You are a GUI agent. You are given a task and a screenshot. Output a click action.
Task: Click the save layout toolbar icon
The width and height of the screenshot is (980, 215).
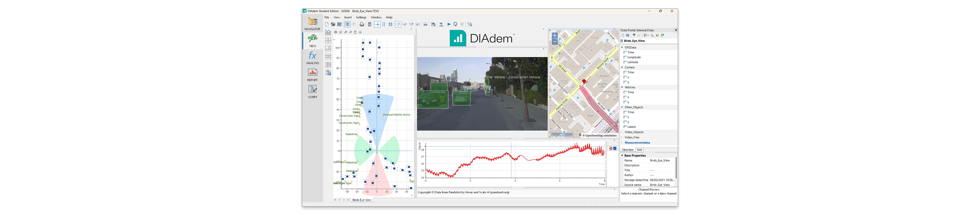coord(340,24)
